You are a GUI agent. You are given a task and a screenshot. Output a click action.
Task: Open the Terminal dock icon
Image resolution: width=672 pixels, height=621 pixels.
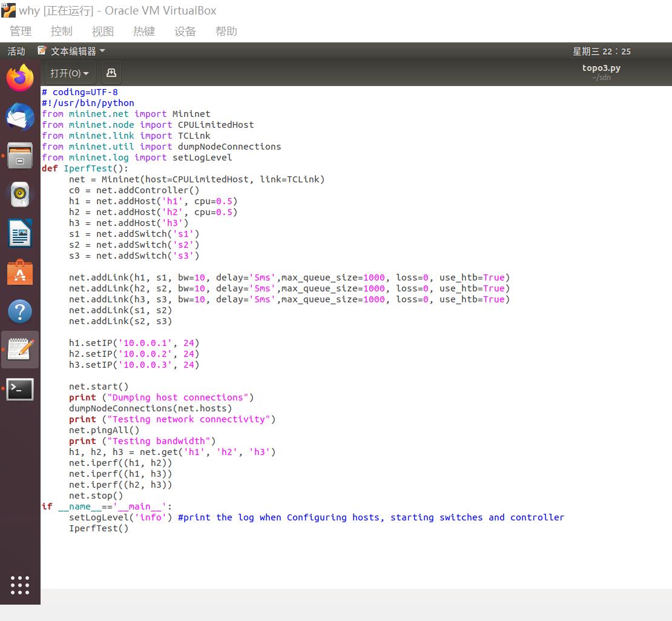point(20,389)
